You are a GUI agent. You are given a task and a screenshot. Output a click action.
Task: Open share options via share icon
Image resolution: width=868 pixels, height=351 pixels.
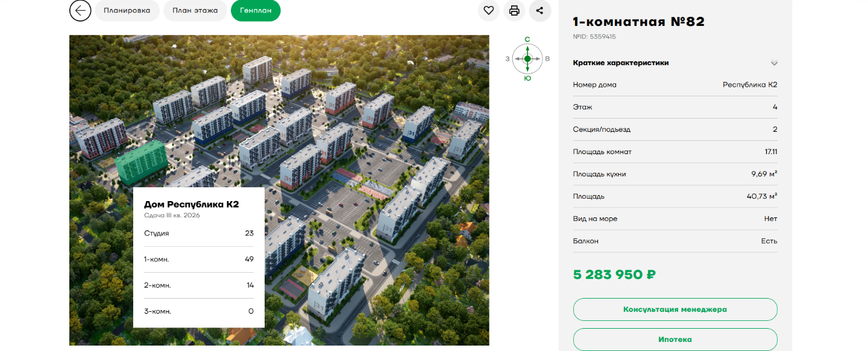[539, 10]
